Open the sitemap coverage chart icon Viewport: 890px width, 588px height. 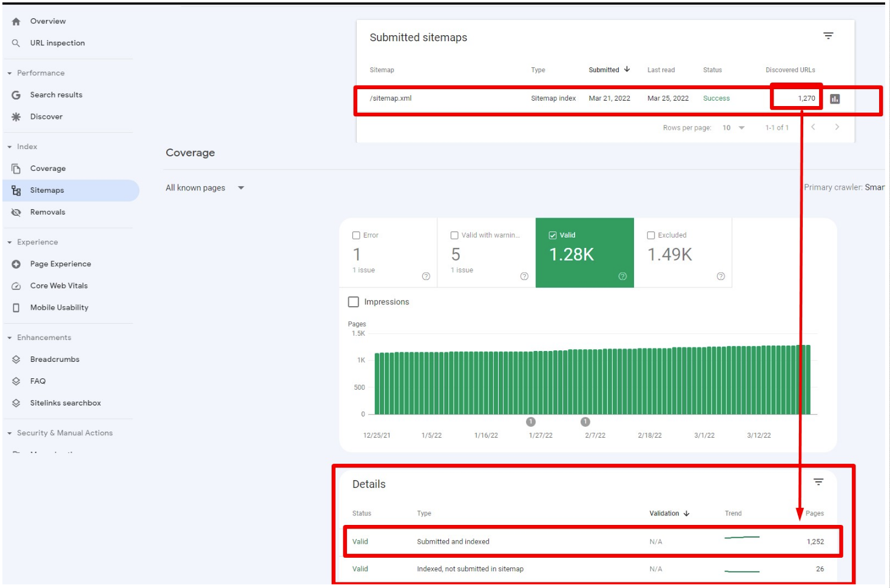(x=836, y=98)
